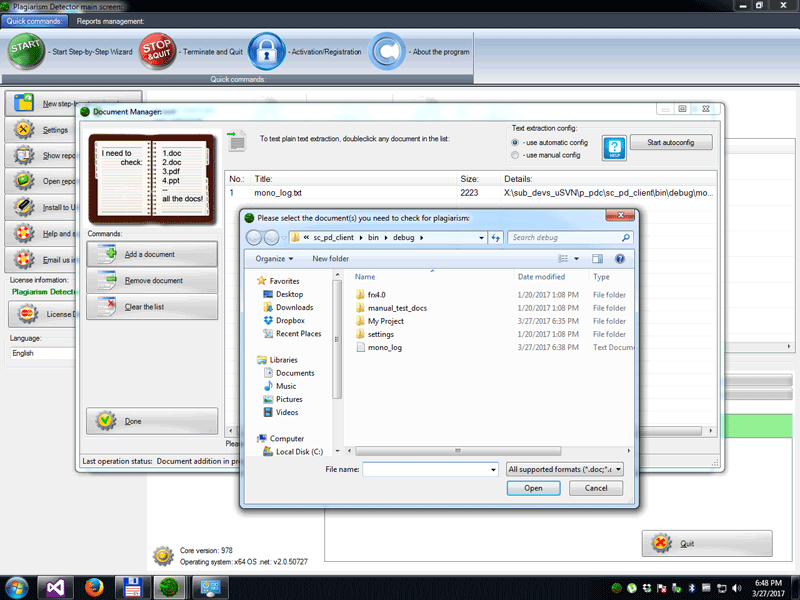
Task: Click the Language English selector
Action: tap(43, 353)
